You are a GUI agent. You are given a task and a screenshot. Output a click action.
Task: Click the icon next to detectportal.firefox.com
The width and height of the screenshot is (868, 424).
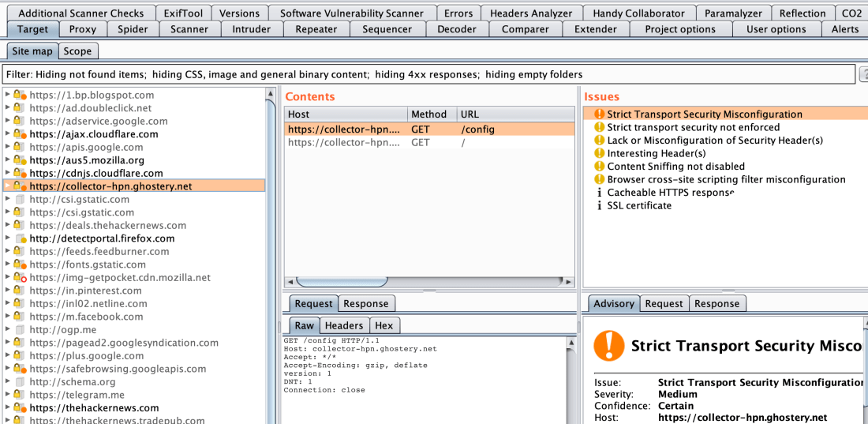pos(21,239)
